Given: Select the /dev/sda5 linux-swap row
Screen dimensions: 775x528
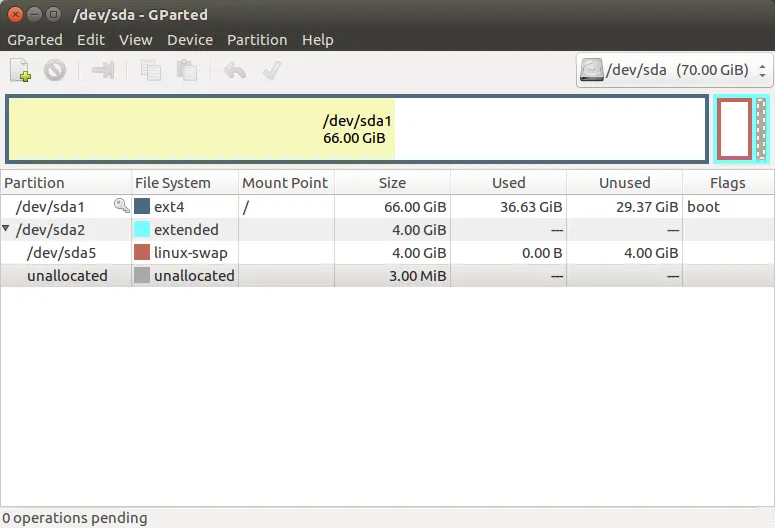Looking at the screenshot, I should pos(388,253).
